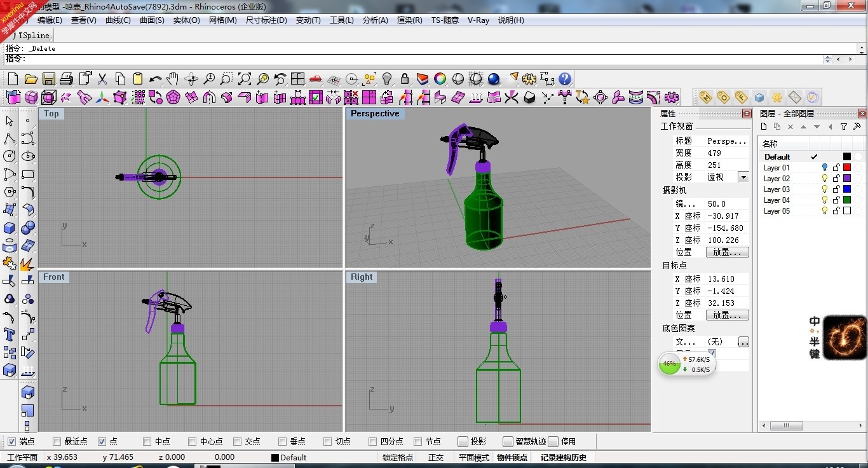This screenshot has width=868, height=468.
Task: Click Layer 01 red color swatch
Action: 847,168
